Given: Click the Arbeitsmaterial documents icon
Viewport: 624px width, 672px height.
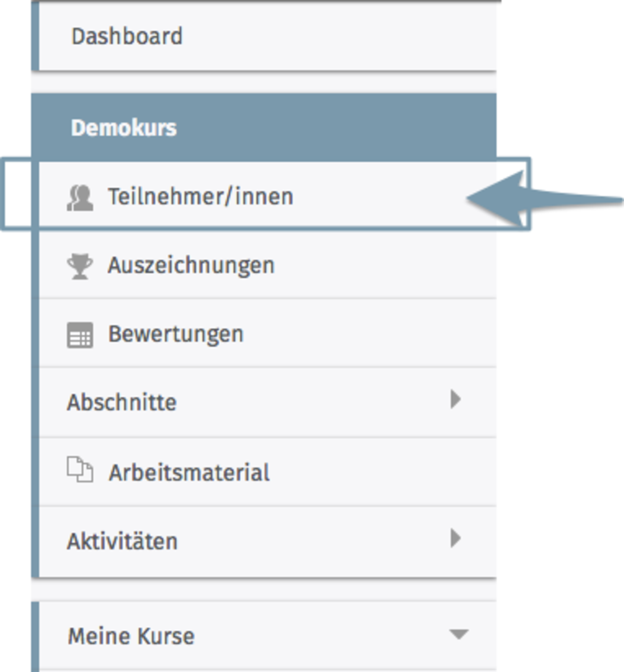Looking at the screenshot, I should (80, 470).
